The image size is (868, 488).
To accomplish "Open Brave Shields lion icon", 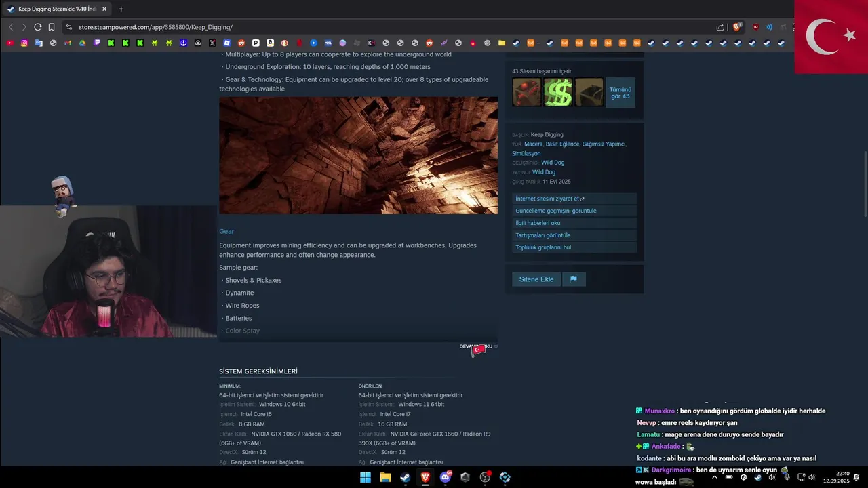I will tap(737, 27).
